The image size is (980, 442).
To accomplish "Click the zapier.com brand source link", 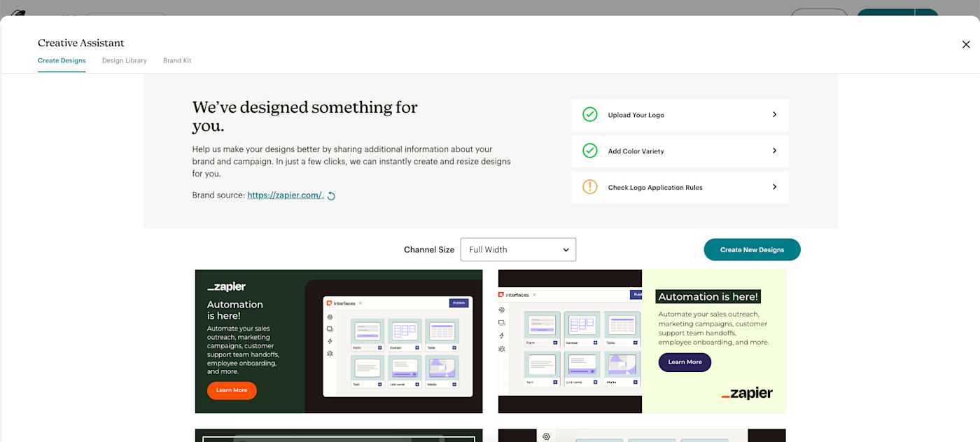I will (286, 195).
